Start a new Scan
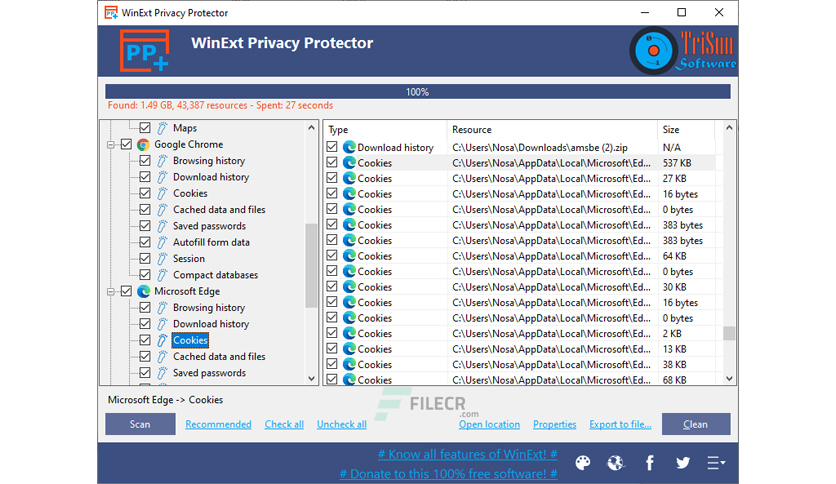 (140, 424)
